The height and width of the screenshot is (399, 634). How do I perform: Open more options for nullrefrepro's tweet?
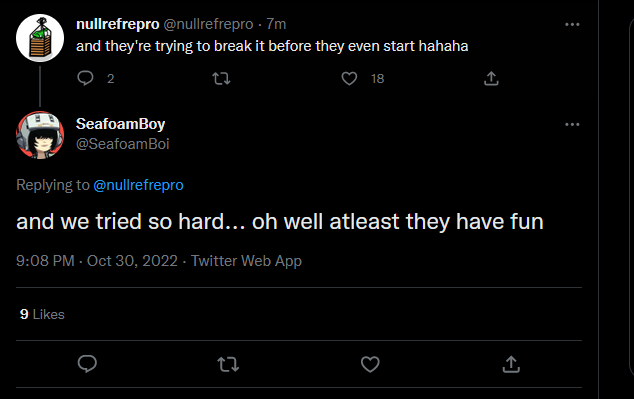tap(572, 25)
